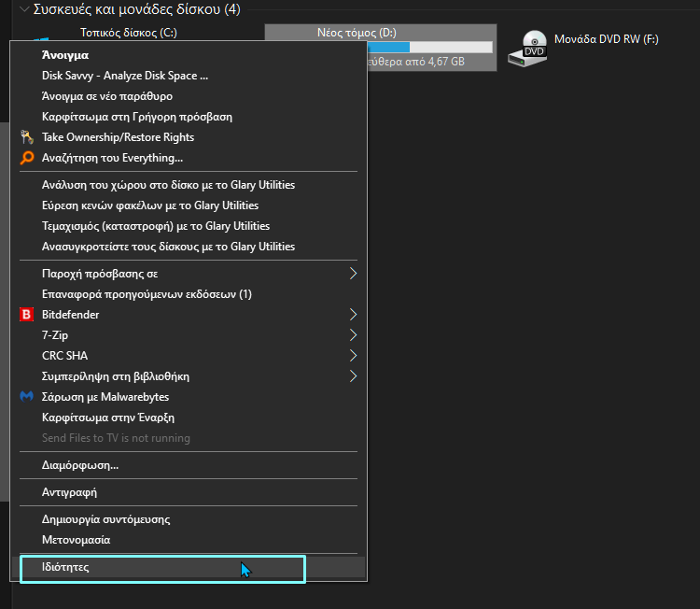The height and width of the screenshot is (609, 700).
Task: Expand the Παροχή πρόσβασης σε submenu arrow
Action: coord(353,274)
